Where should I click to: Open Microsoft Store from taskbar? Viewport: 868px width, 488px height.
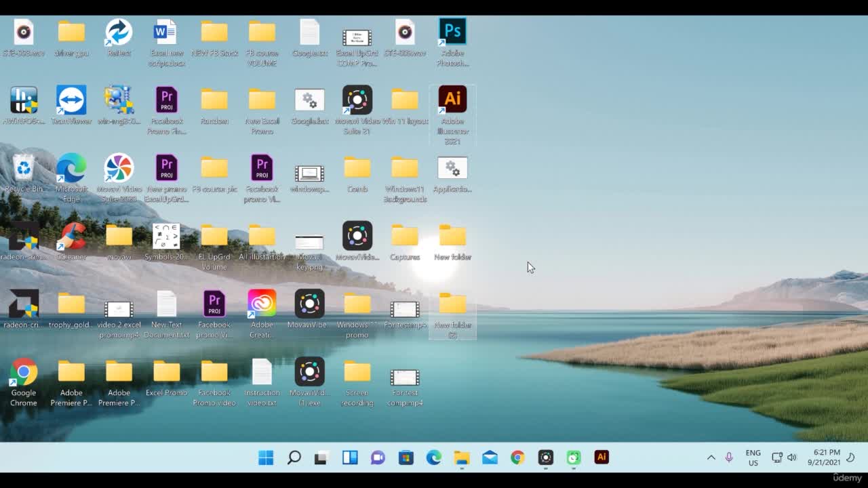pos(406,457)
